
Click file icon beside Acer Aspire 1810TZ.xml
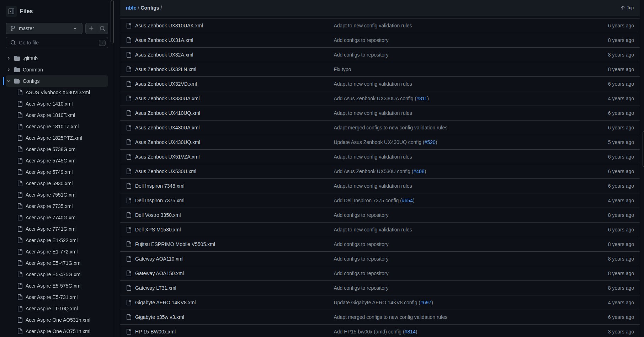[x=20, y=127]
